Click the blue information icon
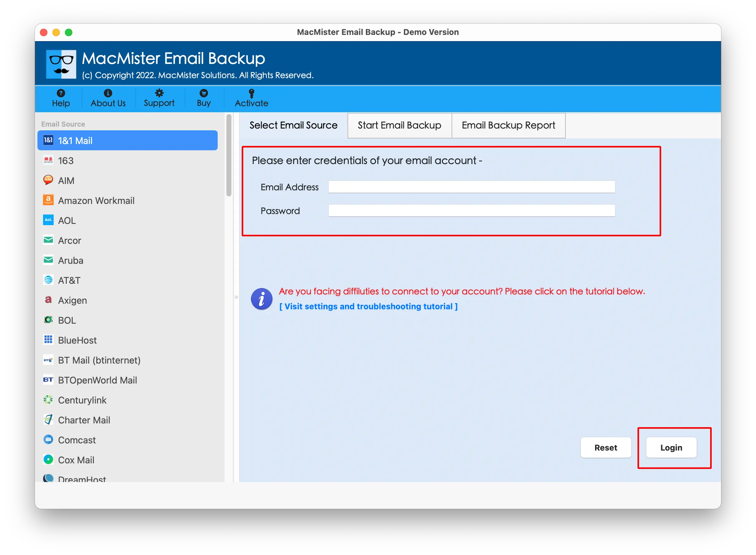The width and height of the screenshot is (756, 555). point(261,299)
